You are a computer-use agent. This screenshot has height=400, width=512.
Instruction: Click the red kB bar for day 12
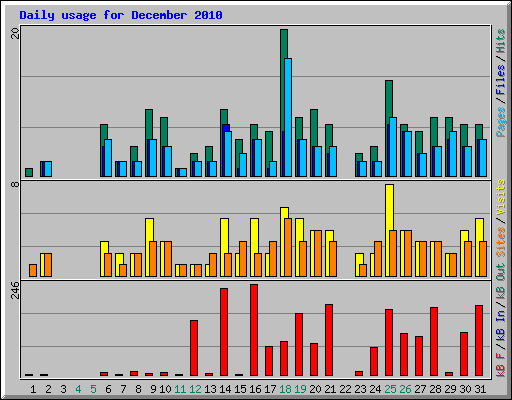[x=194, y=348]
